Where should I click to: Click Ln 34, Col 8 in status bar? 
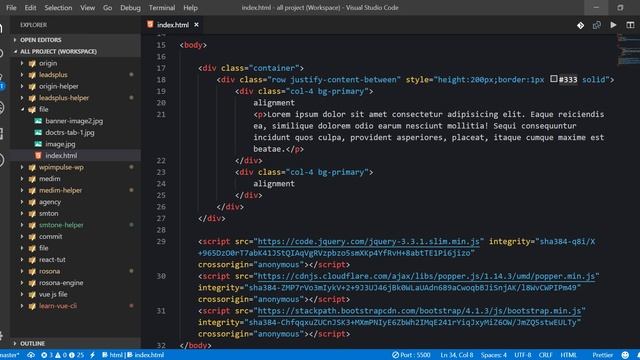457,355
